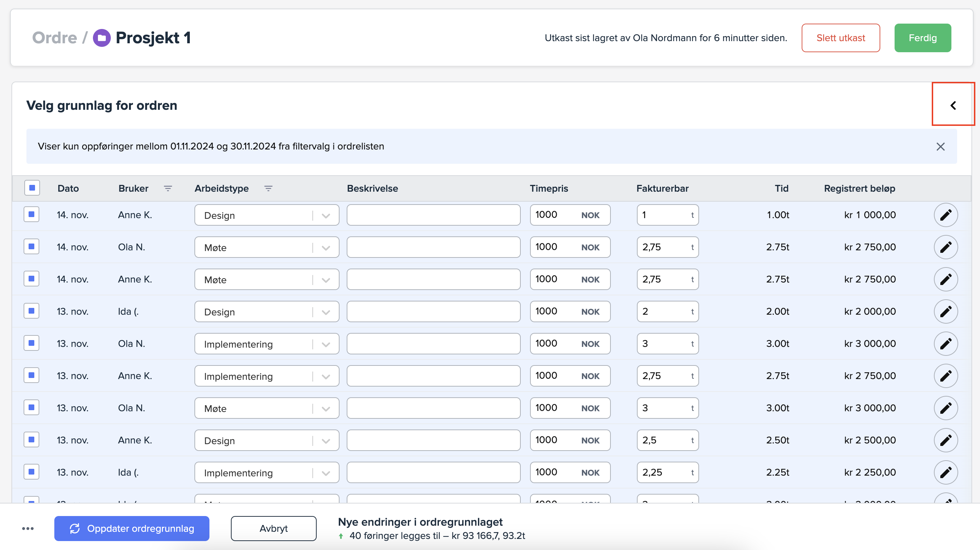Click the purple Prosjekt 1 folder icon
The image size is (980, 550).
[x=102, y=38]
